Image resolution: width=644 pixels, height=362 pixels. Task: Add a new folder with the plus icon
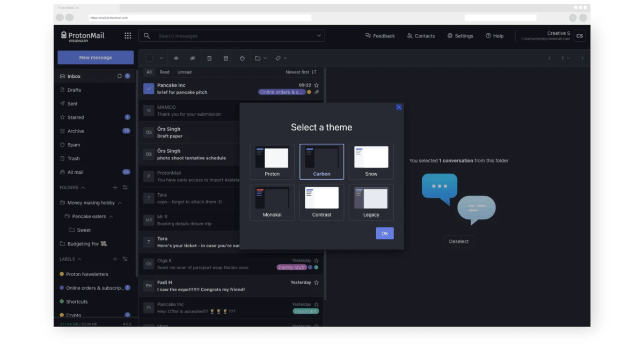coord(115,187)
